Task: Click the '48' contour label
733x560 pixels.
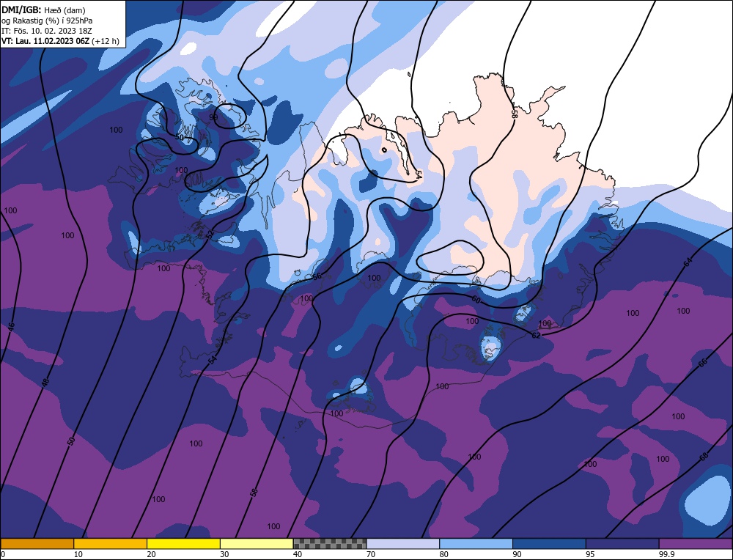Action: pyautogui.click(x=45, y=383)
